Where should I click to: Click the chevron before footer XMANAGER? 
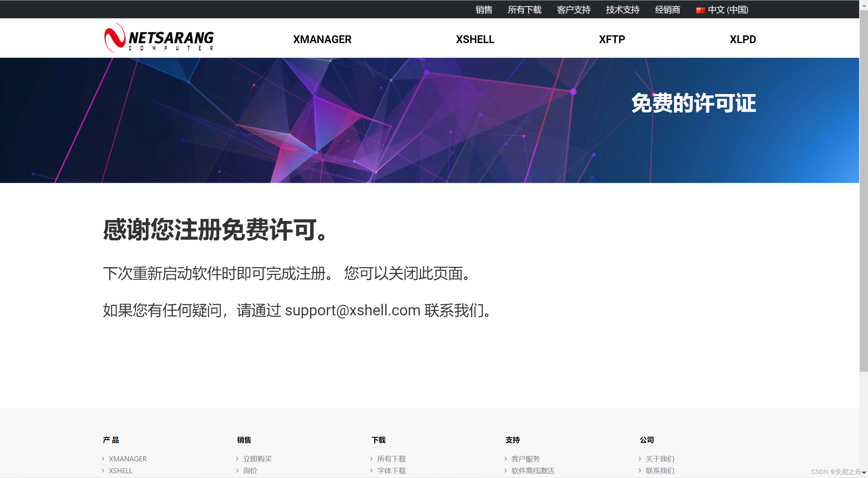pos(103,459)
